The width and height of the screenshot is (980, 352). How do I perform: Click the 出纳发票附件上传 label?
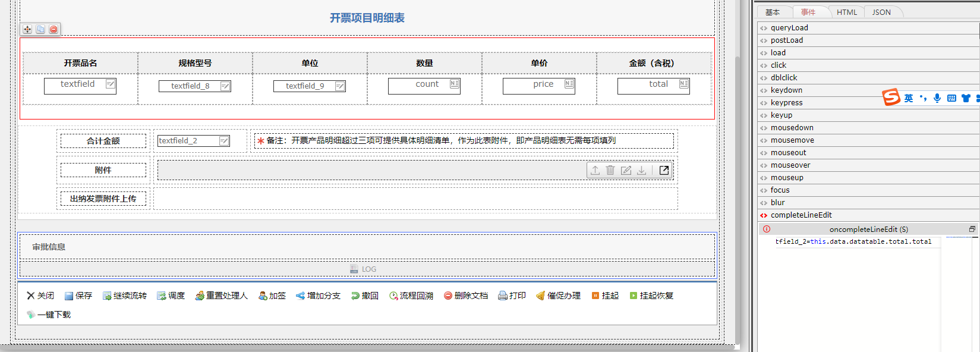103,199
